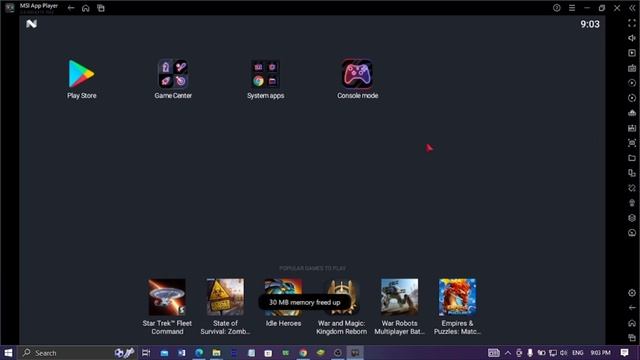Click the home icon at the sidebar bottom
This screenshot has height=360, width=640.
632,323
